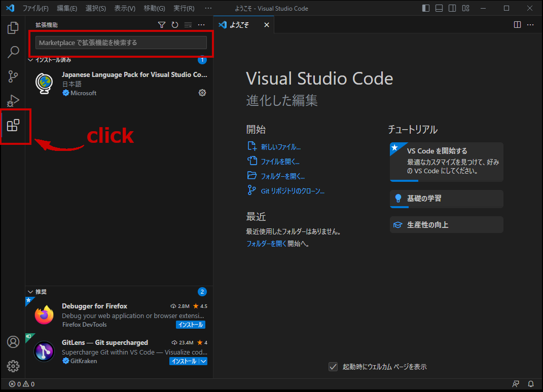
Task: Open the ファイル(F) menu
Action: [35, 9]
